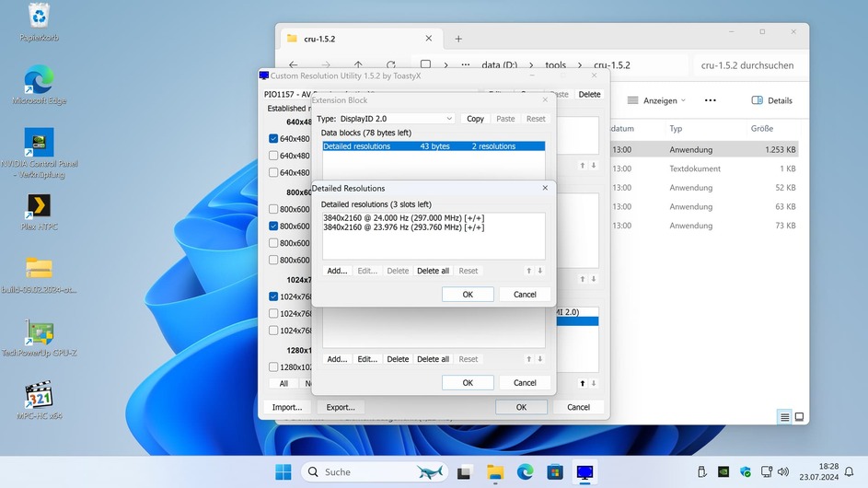Click Add... in Detailed Resolutions dialog

(337, 271)
